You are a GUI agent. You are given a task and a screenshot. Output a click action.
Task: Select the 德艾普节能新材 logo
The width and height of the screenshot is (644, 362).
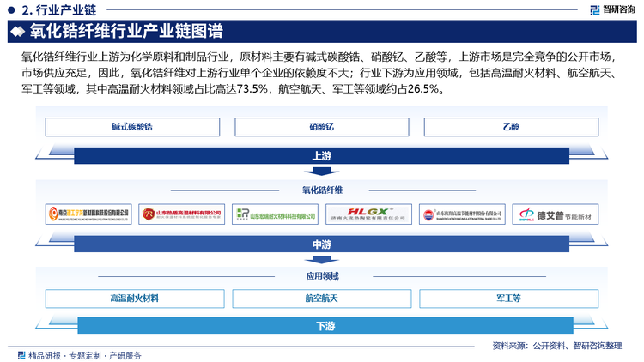556,214
